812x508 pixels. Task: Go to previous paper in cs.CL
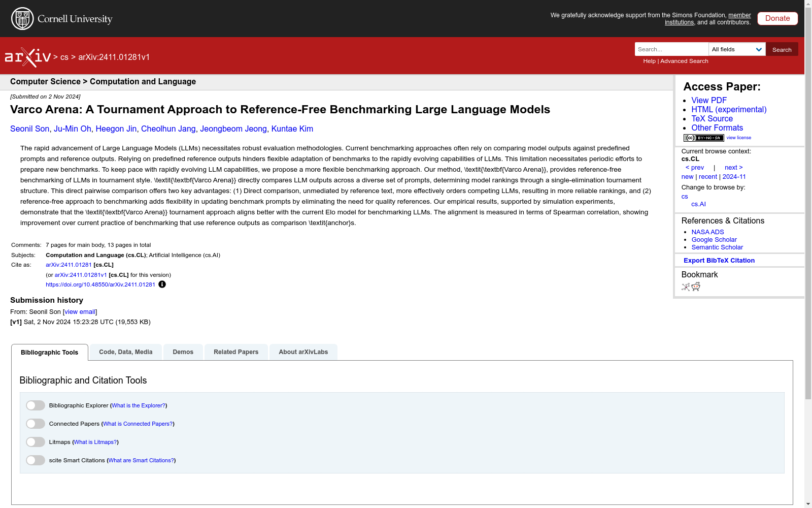pyautogui.click(x=695, y=168)
